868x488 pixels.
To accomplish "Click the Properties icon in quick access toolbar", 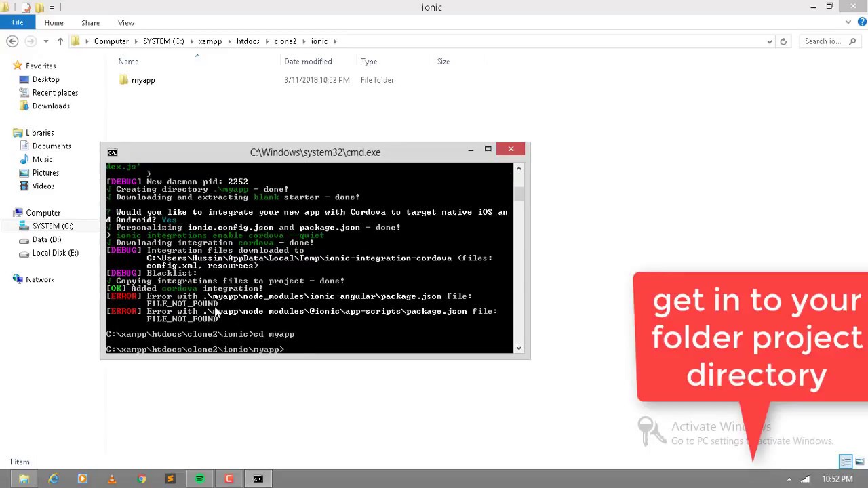I will [x=26, y=7].
